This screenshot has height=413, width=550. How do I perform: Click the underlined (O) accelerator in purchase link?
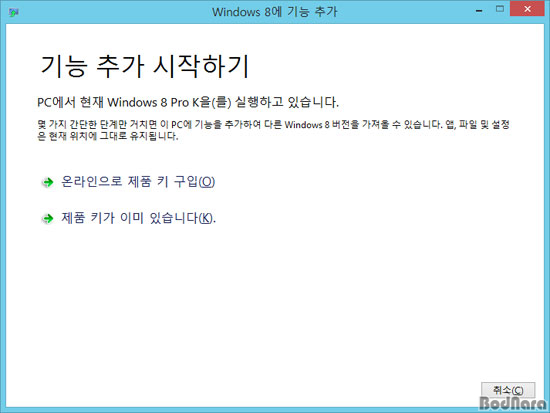[x=207, y=182]
